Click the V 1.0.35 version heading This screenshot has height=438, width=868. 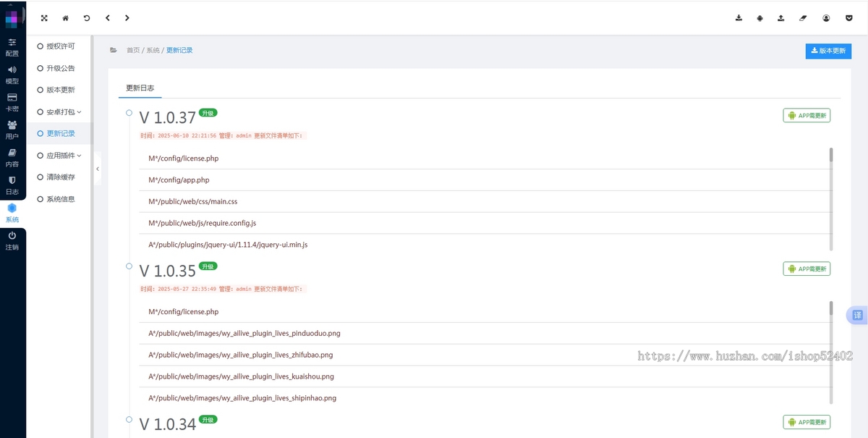tap(168, 271)
